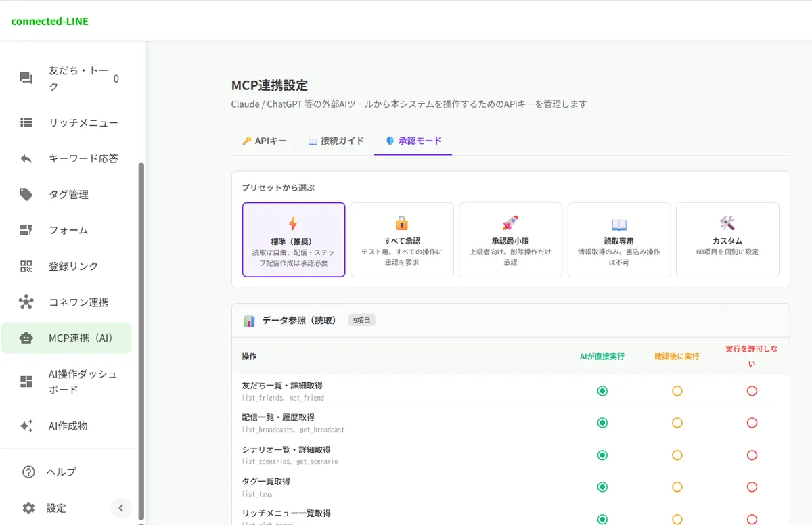Select AIが直接実行 for シナリオ一覧・詳細取得
812x525 pixels.
coord(602,455)
